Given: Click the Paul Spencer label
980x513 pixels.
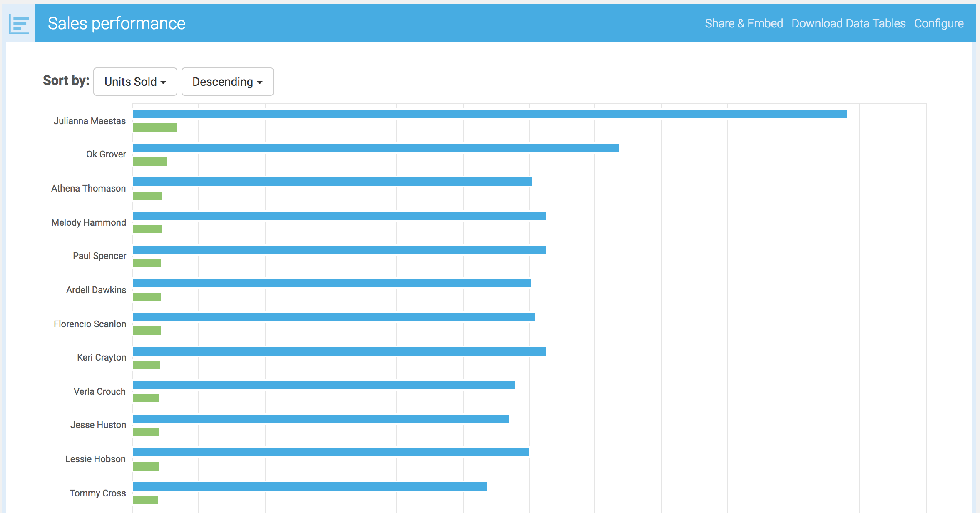Looking at the screenshot, I should click(x=99, y=256).
